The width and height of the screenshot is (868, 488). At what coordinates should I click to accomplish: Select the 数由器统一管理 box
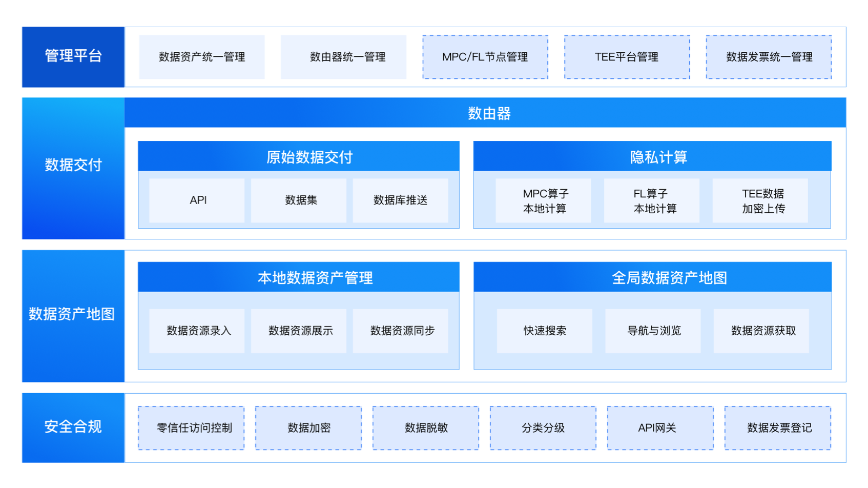point(343,57)
